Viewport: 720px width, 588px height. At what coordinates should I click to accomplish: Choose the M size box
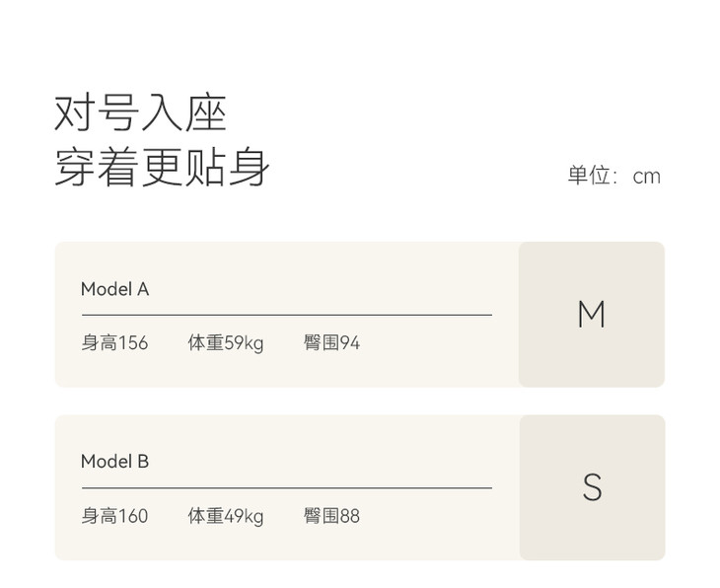click(x=591, y=315)
